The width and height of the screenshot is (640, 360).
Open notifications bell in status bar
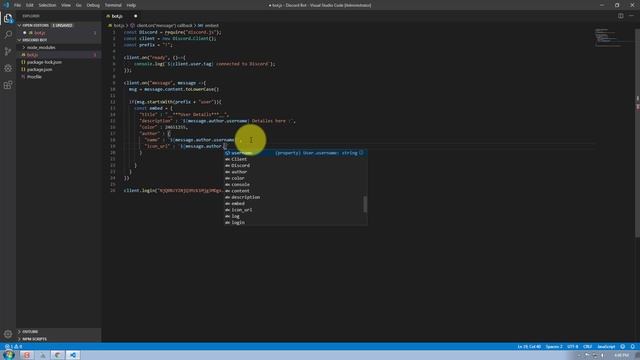tap(633, 347)
